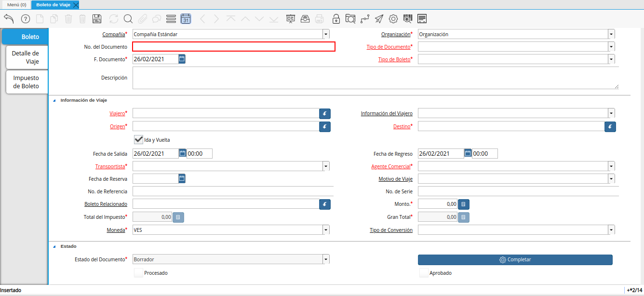
Task: Switch to the Detalle de Viaje tab
Action: [x=26, y=57]
